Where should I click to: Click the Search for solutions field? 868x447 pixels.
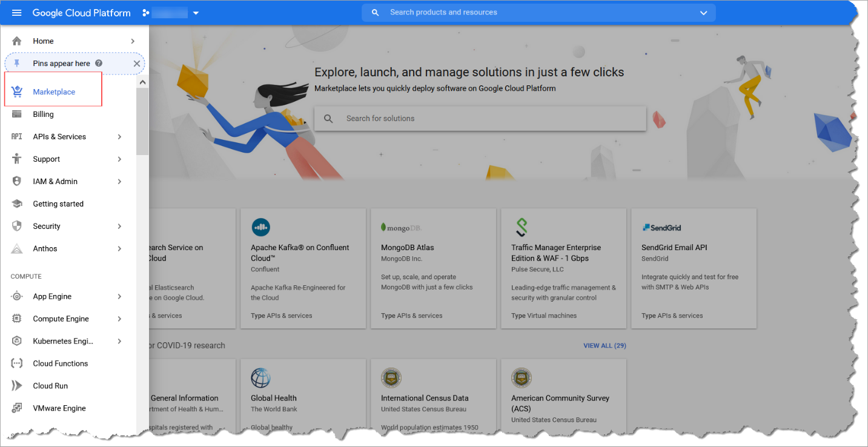(480, 119)
